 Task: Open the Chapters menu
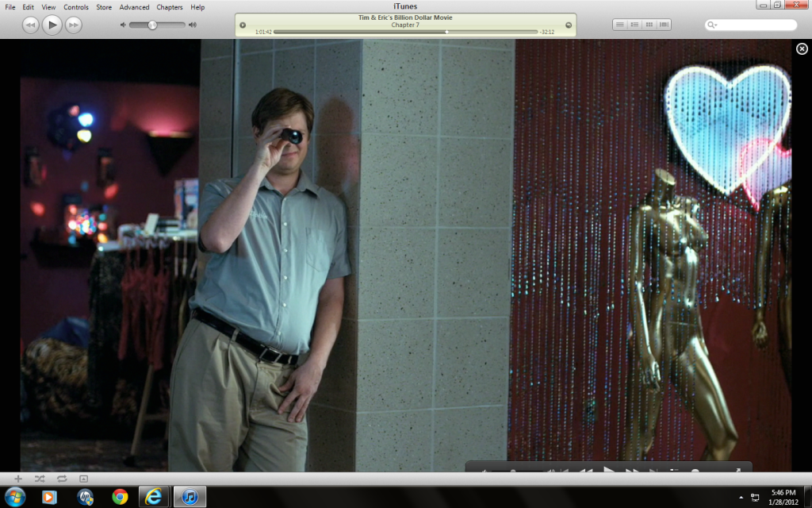(170, 7)
